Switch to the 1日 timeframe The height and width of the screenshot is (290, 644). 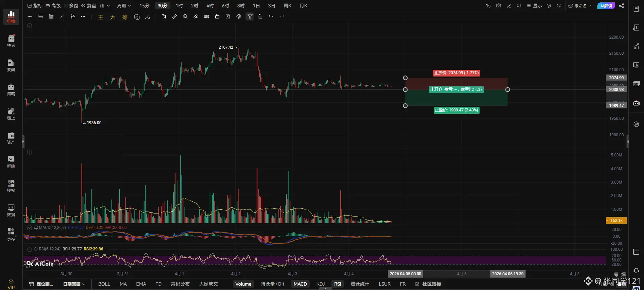point(256,6)
